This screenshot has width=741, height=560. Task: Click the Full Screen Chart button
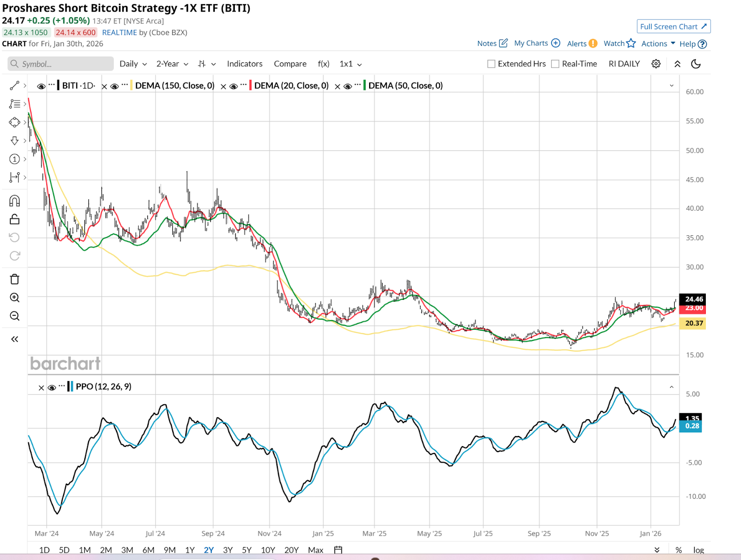673,26
